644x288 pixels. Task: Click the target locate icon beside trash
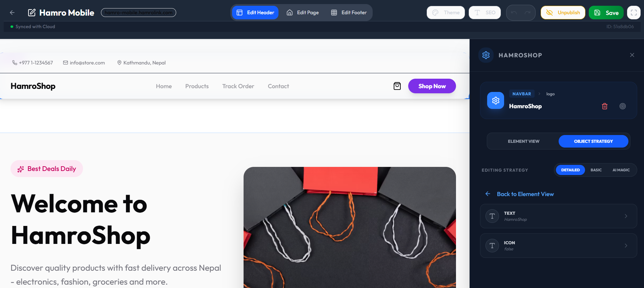pyautogui.click(x=622, y=106)
